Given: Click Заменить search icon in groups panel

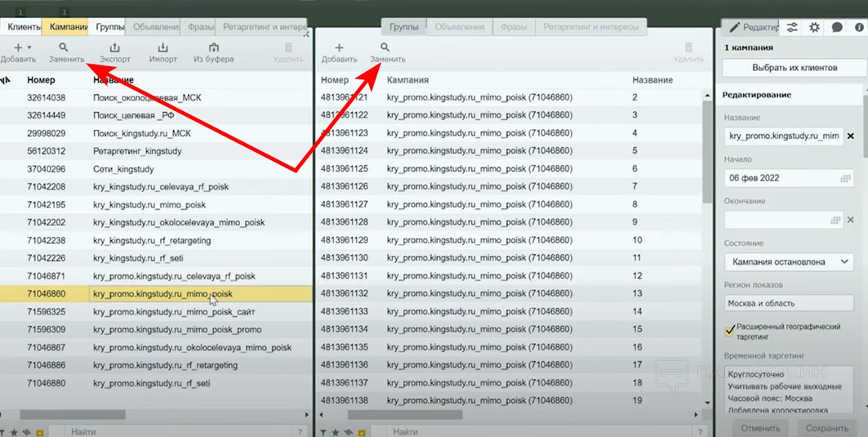Looking at the screenshot, I should pos(386,48).
